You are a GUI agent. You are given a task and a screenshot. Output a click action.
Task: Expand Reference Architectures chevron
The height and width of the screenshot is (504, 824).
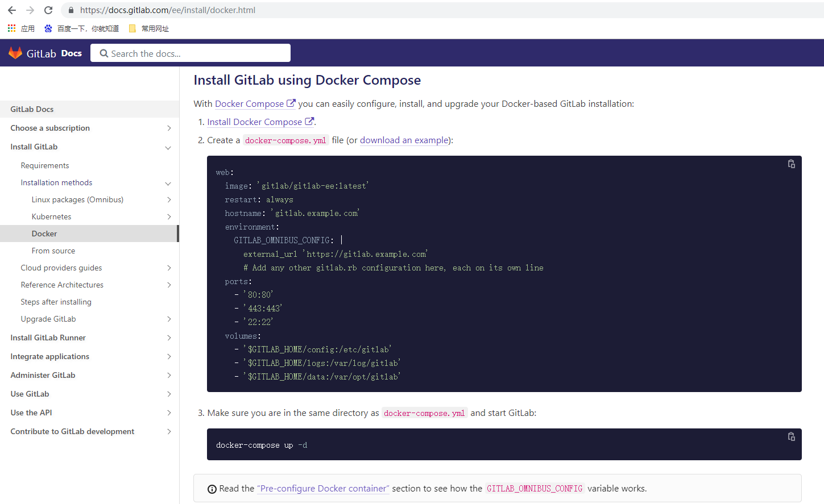pyautogui.click(x=169, y=285)
